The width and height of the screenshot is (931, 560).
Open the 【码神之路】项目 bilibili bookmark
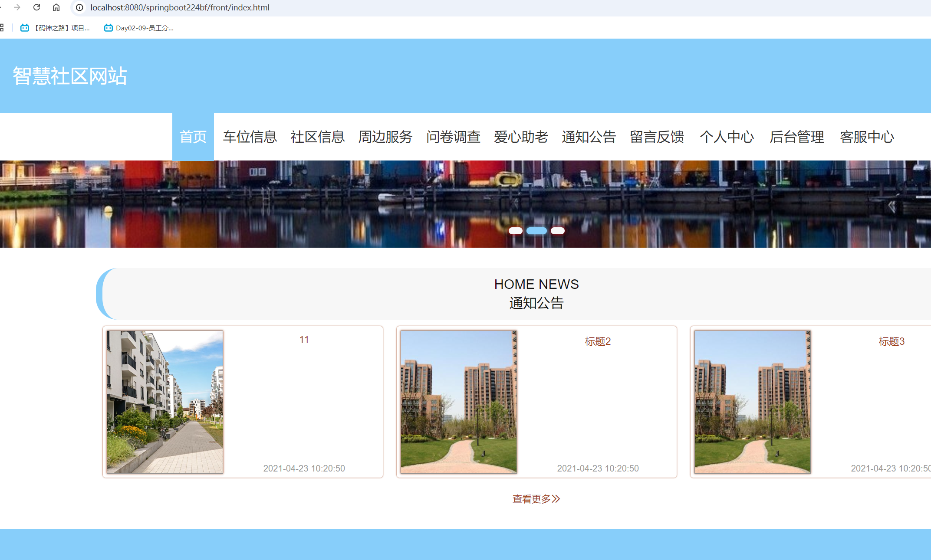(x=56, y=27)
